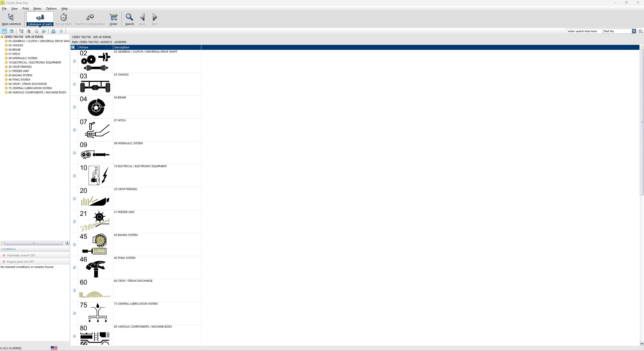Click search execute icon beside Part No.

641,31
